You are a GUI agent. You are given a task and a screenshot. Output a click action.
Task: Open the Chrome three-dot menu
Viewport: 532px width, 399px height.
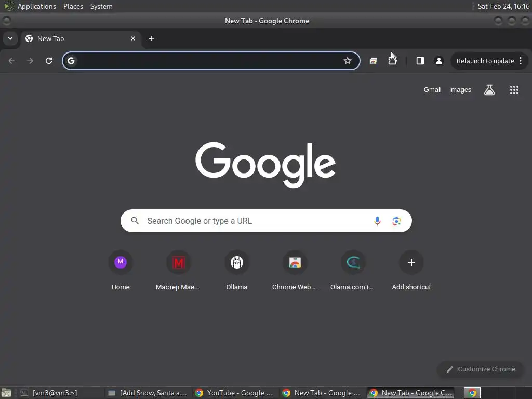[x=521, y=61]
